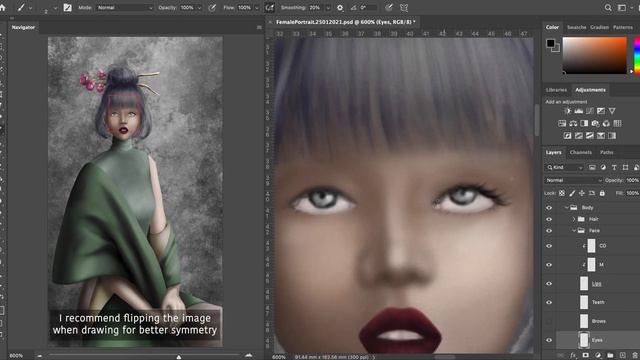Add a Threshold adjustment
Image resolution: width=640 pixels, height=360 pixels.
click(x=589, y=136)
